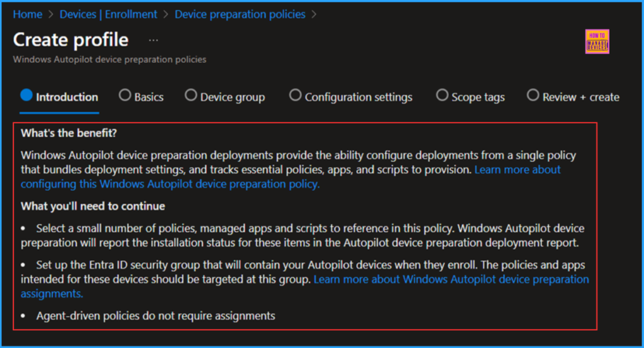Viewport: 644px width, 348px height.
Task: Click the chevron after Device preparation policies
Action: (314, 14)
